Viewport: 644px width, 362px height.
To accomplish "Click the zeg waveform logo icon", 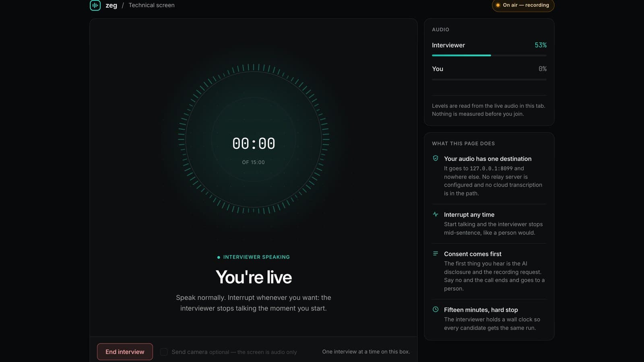I will click(95, 5).
